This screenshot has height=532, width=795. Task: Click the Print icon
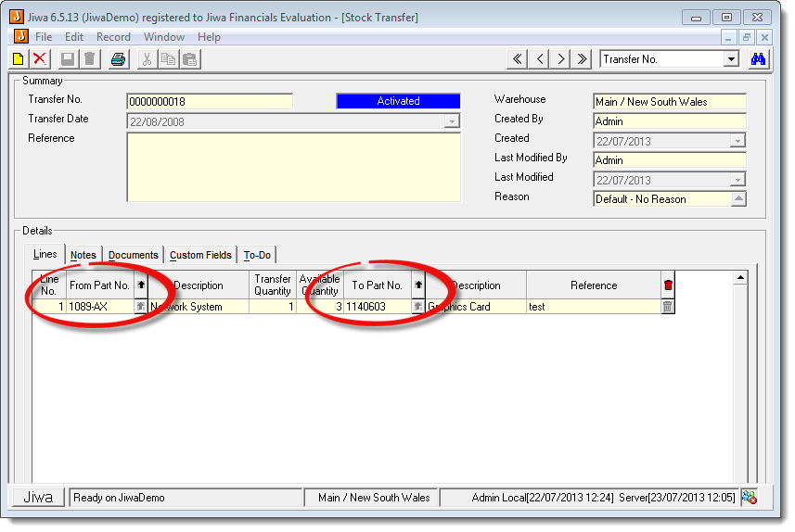(118, 59)
